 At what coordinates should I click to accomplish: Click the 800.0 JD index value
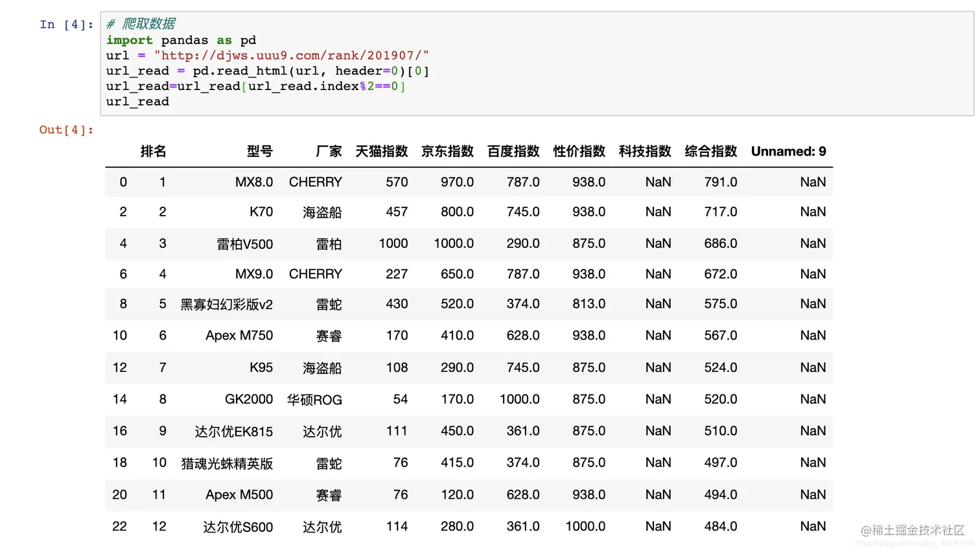(457, 212)
